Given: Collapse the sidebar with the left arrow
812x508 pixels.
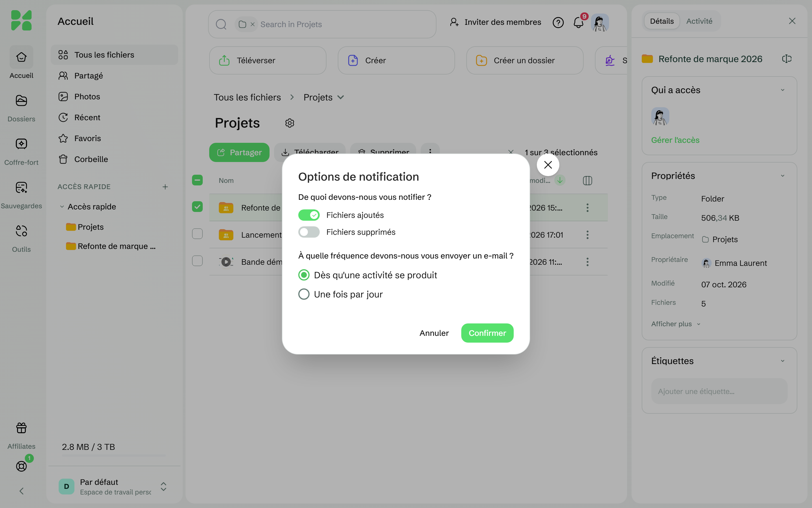Looking at the screenshot, I should click(21, 491).
